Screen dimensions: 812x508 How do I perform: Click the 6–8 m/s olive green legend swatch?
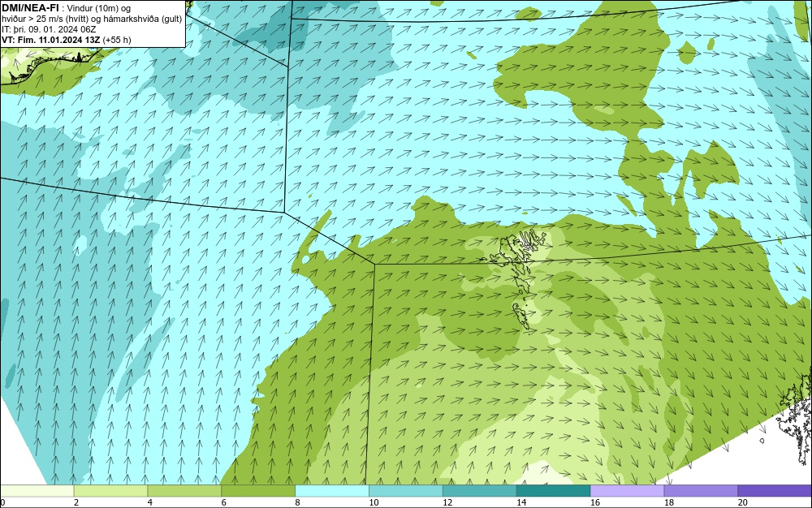coord(258,490)
